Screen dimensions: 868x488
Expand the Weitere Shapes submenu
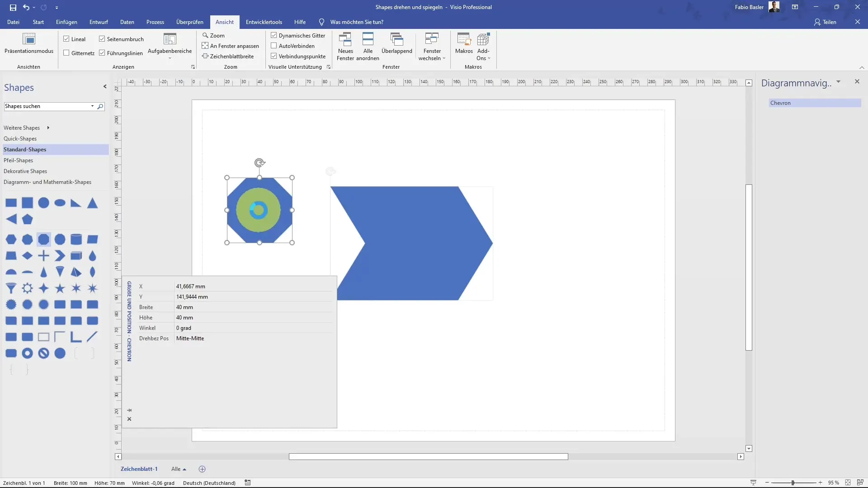48,128
